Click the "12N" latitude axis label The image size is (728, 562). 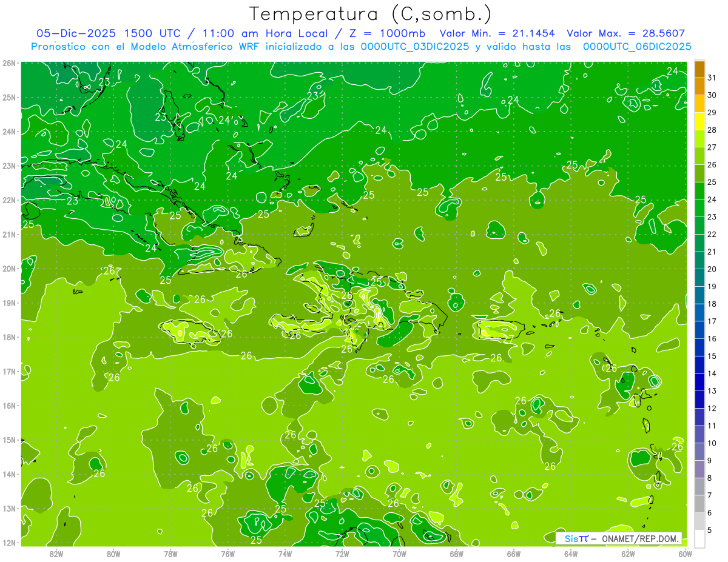pos(9,543)
